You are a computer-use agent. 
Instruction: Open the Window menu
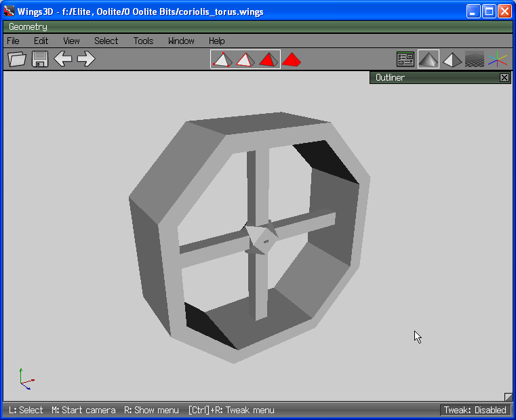point(181,41)
